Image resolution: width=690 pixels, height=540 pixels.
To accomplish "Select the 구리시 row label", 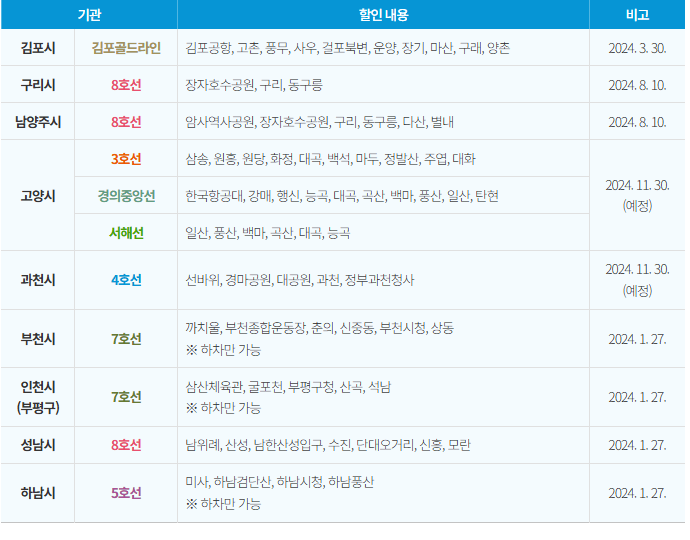I will pyautogui.click(x=38, y=84).
